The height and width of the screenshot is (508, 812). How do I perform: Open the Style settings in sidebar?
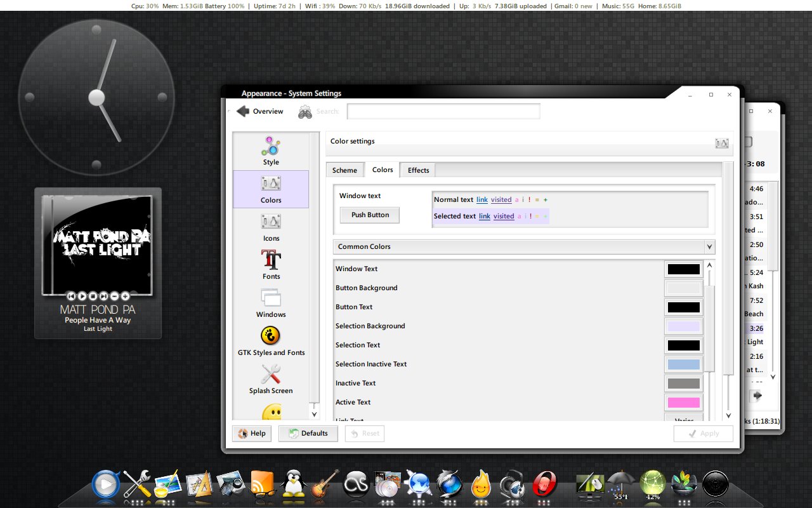(x=271, y=151)
